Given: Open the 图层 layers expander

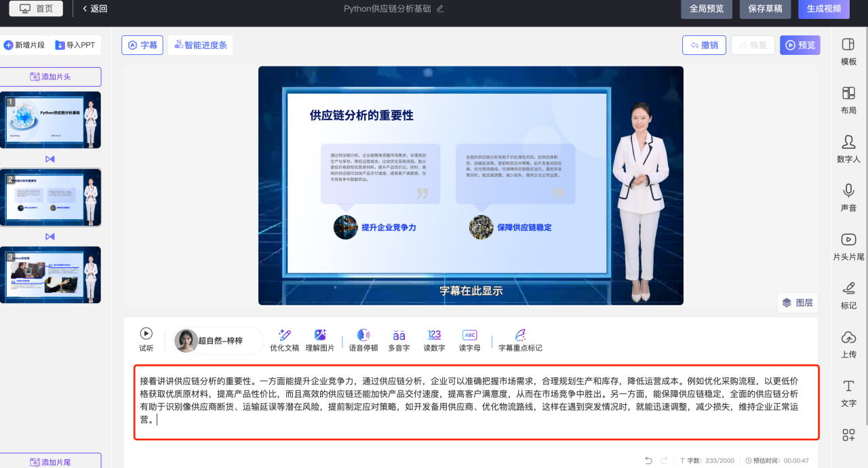Looking at the screenshot, I should coord(797,303).
